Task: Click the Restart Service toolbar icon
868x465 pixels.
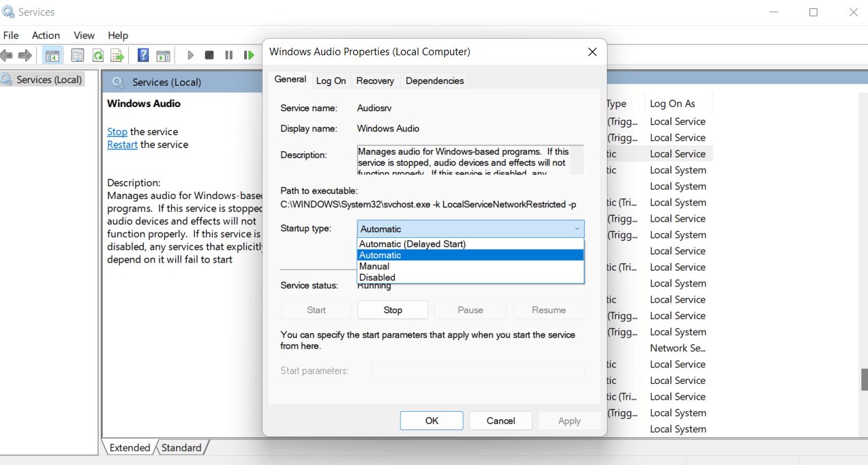Action: (249, 55)
